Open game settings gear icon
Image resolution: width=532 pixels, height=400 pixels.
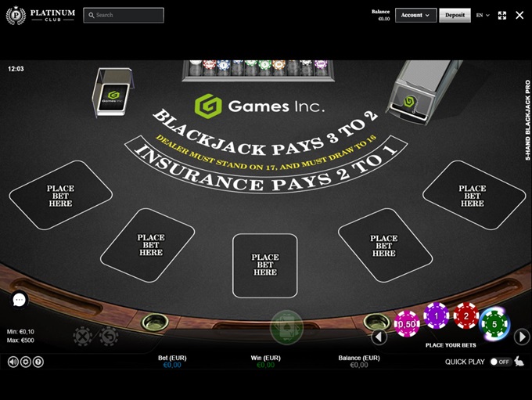point(26,362)
